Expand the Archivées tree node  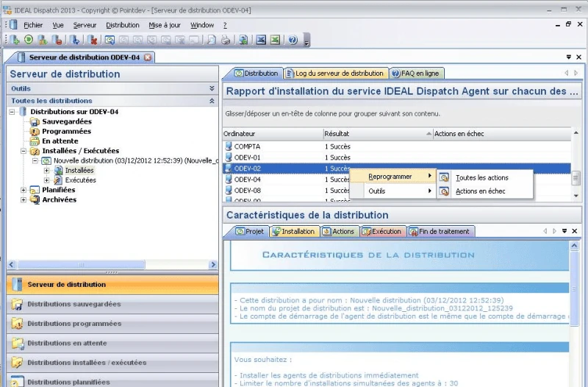[24, 199]
